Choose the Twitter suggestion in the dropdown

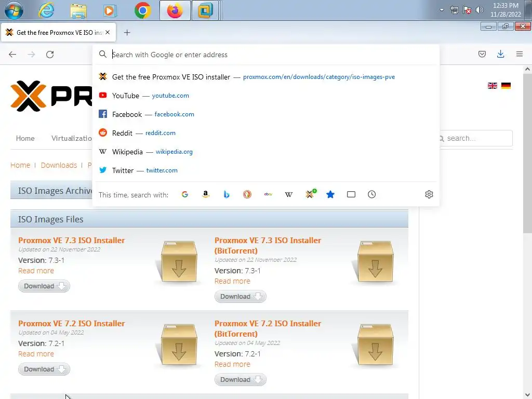[x=265, y=170]
